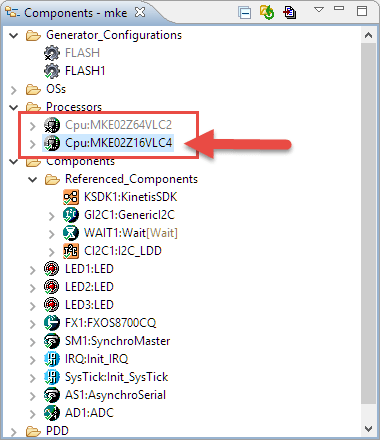Click the GI2C1:GenericI2C component icon
380x440 pixels.
(71, 215)
